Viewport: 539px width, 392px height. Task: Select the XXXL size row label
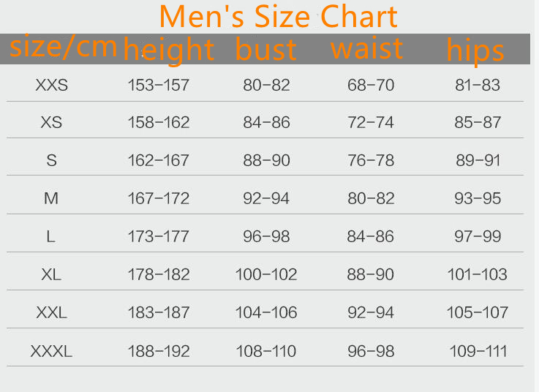(51, 351)
